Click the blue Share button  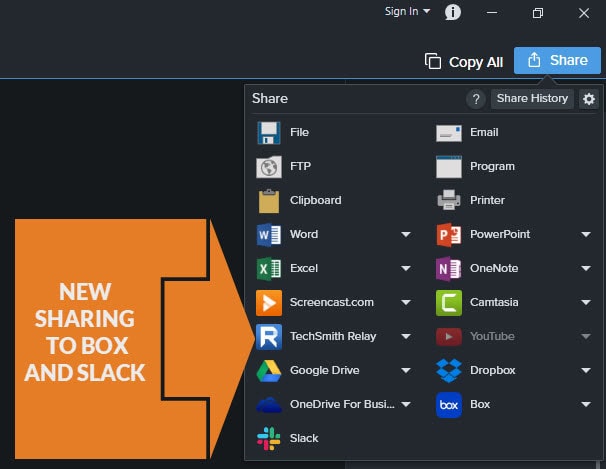tap(557, 60)
